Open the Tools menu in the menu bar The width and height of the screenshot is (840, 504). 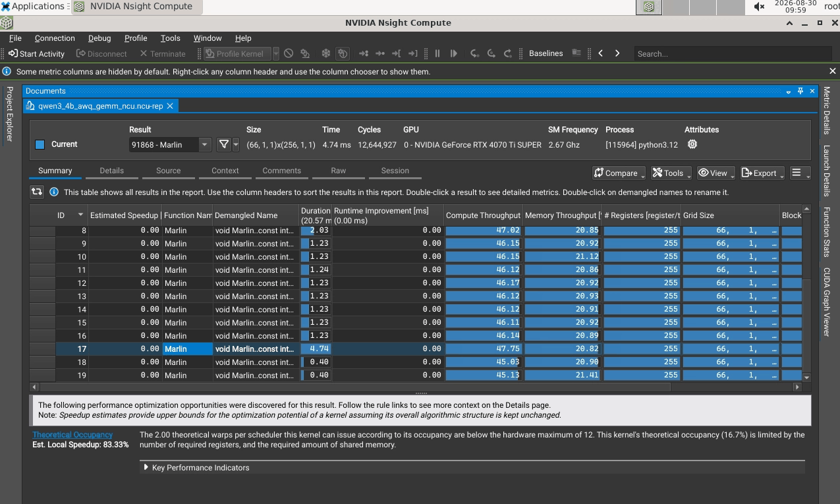[170, 38]
